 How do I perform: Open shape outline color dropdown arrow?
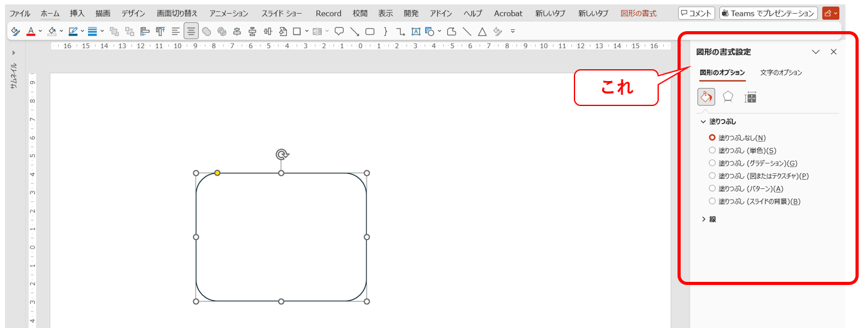tap(82, 31)
